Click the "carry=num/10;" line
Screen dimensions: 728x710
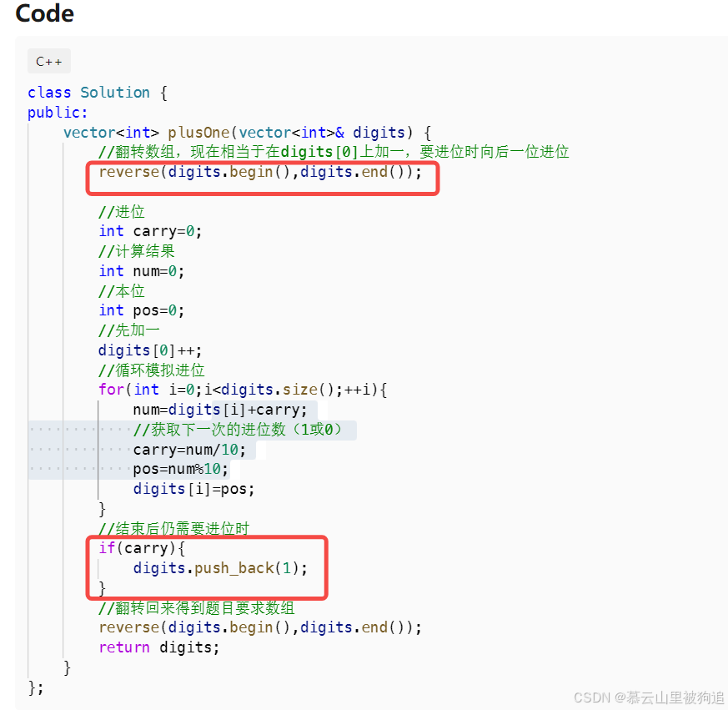click(x=189, y=450)
